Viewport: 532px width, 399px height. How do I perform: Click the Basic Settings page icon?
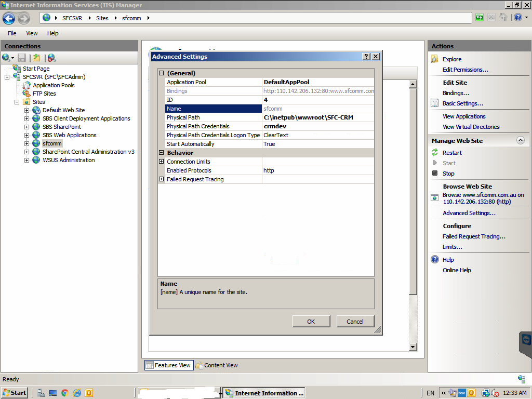434,103
